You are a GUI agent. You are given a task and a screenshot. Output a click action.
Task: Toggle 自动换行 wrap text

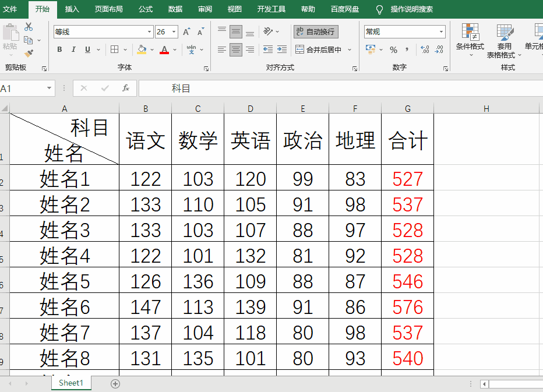pyautogui.click(x=316, y=32)
